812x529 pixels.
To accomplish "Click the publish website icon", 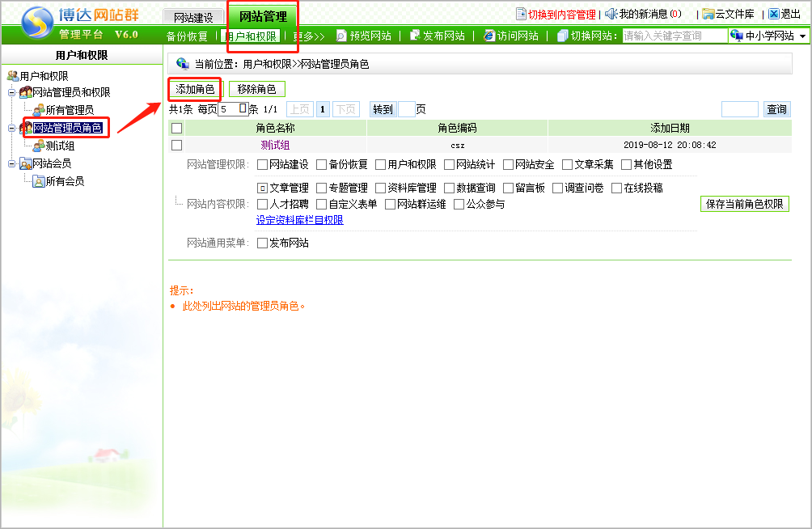I will [415, 36].
